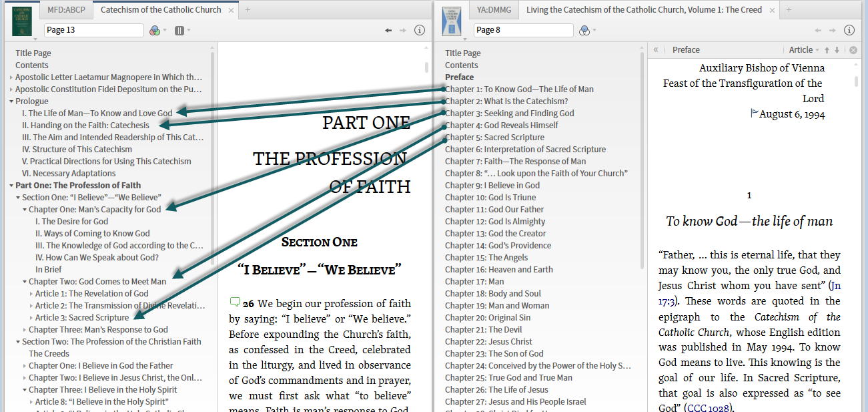Click Page 13 reference box
The height and width of the screenshot is (412, 868).
click(94, 30)
